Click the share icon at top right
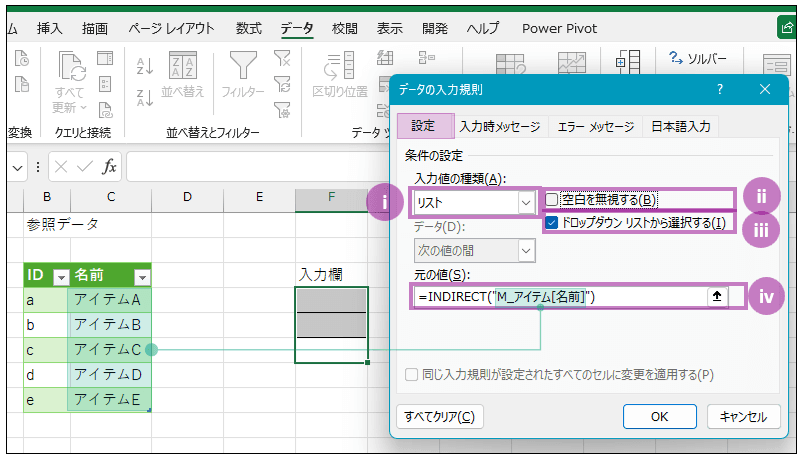This screenshot has width=805, height=460. point(787,28)
